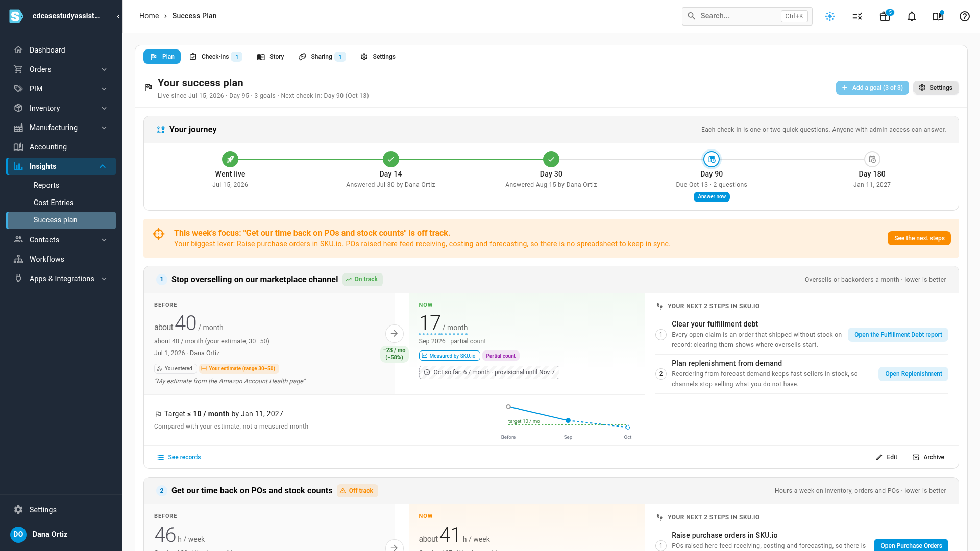Expand the Contacts menu
This screenshot has width=980, height=551.
[104, 240]
